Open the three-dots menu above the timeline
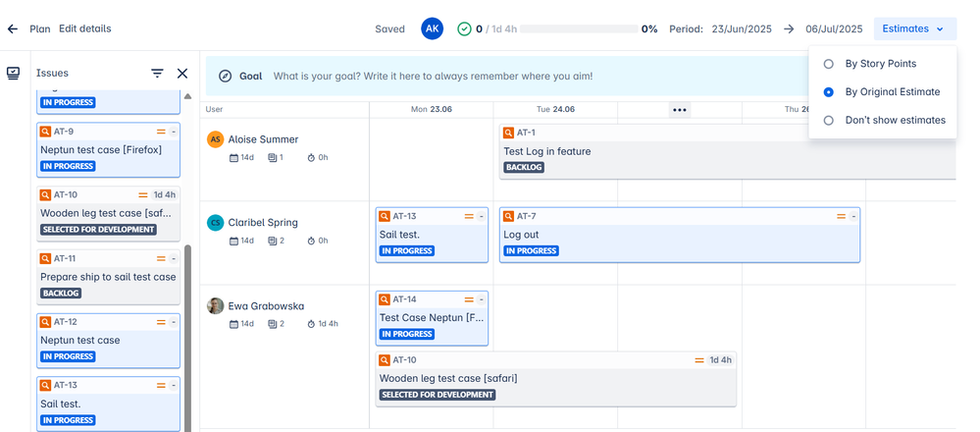 pos(679,110)
